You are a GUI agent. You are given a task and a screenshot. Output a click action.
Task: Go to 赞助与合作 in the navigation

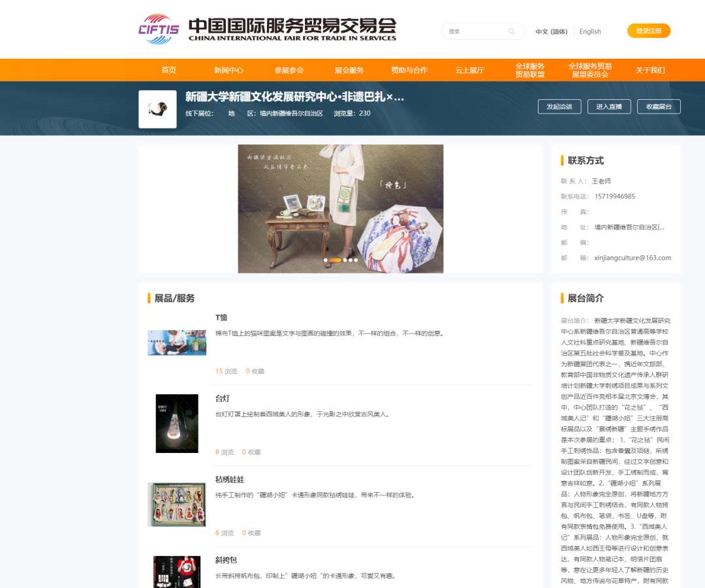pos(409,70)
